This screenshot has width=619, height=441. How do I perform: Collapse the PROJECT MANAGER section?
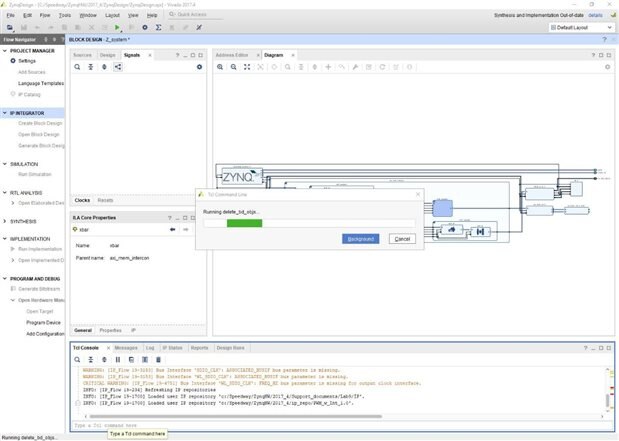4,51
